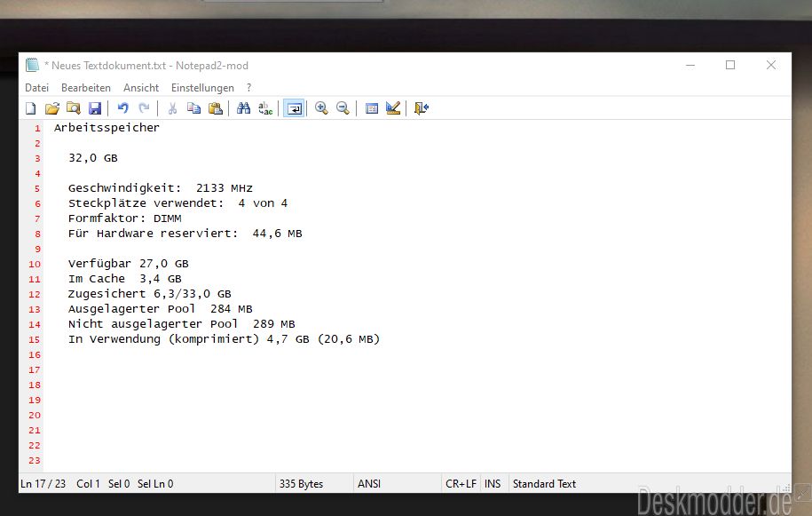Click the Open file folder icon
The image size is (812, 516).
point(51,108)
